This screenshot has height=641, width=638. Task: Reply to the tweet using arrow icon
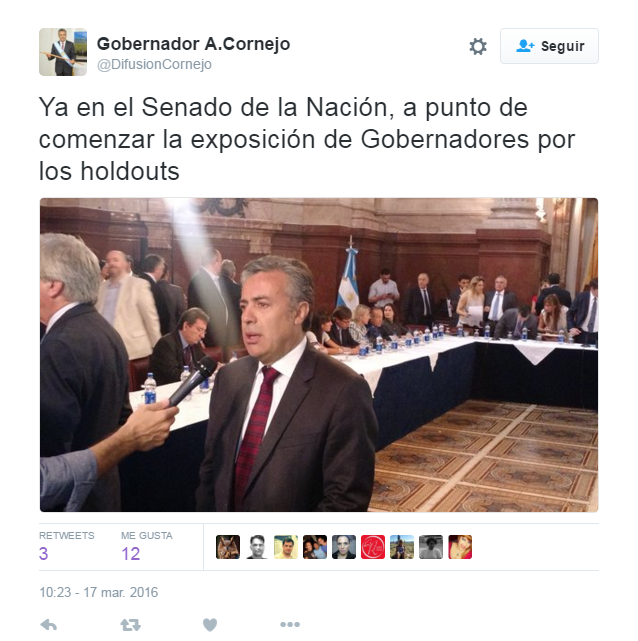coord(49,624)
